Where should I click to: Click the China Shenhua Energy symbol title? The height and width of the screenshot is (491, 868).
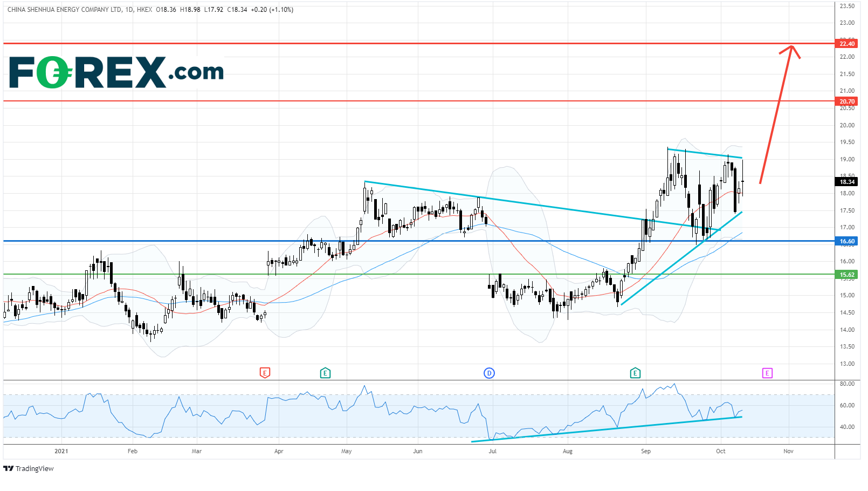[64, 10]
